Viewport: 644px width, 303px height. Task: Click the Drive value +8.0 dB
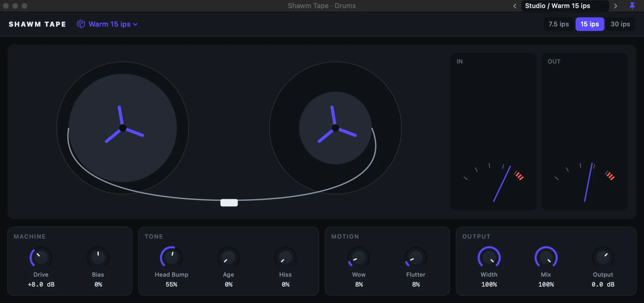(41, 284)
